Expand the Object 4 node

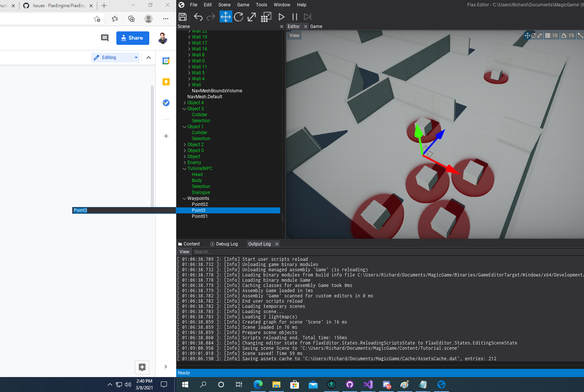click(184, 102)
